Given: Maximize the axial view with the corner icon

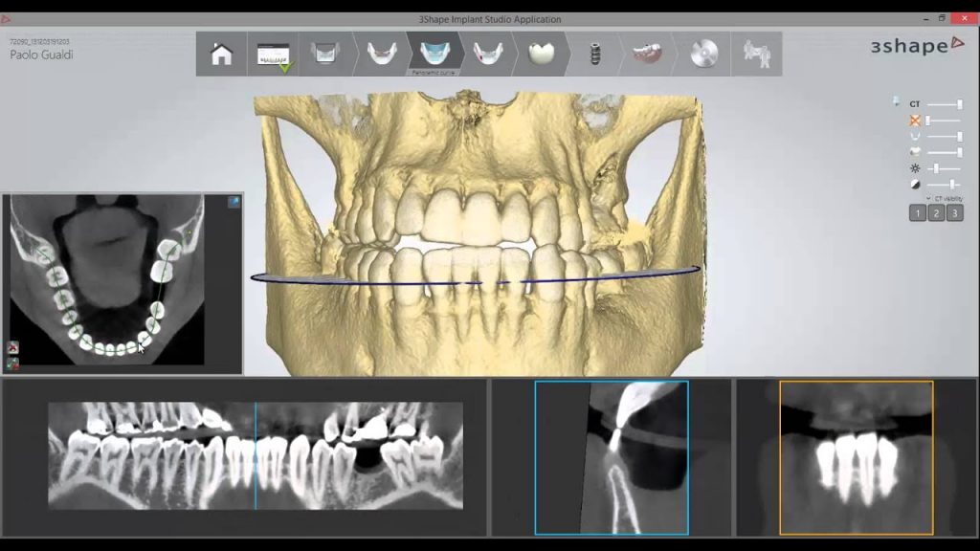Looking at the screenshot, I should click(x=233, y=202).
